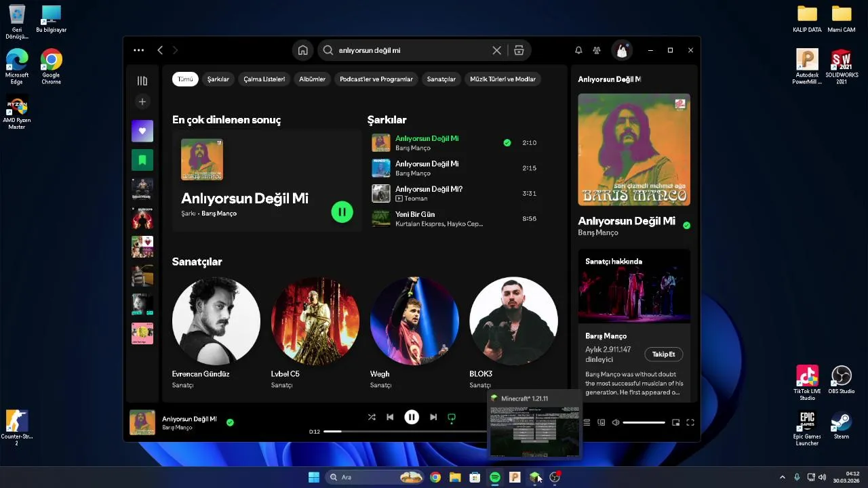
Task: Skip to the next track
Action: click(x=433, y=417)
